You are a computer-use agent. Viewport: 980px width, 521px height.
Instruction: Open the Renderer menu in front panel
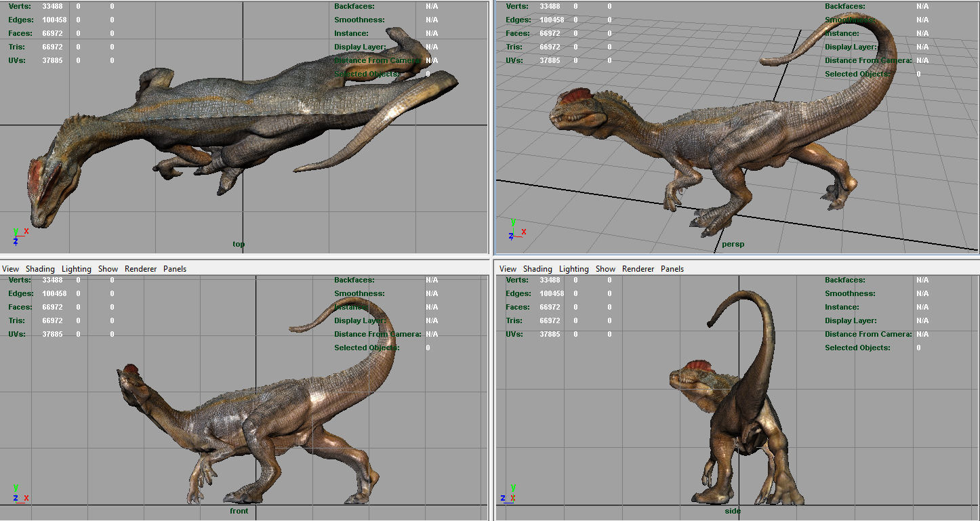(141, 269)
